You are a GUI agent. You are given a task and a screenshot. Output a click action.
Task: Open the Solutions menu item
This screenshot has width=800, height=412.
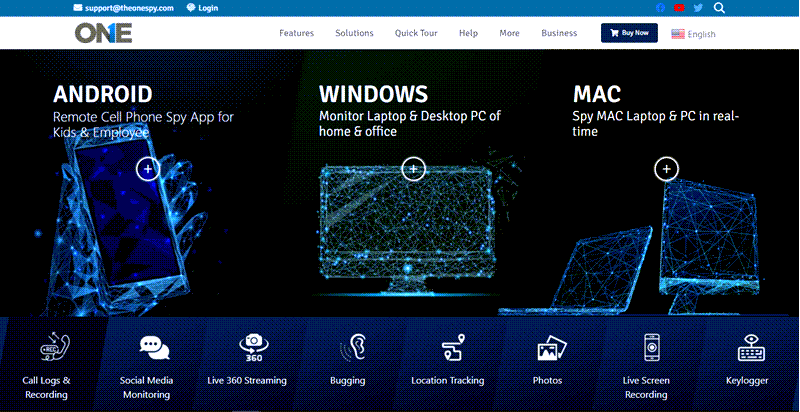coord(354,33)
